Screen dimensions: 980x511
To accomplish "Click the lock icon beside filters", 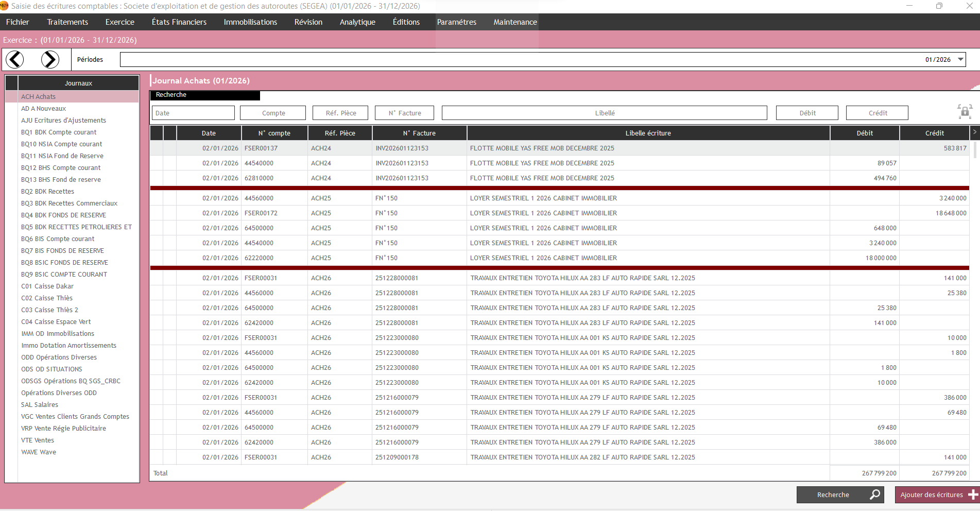I will [965, 112].
